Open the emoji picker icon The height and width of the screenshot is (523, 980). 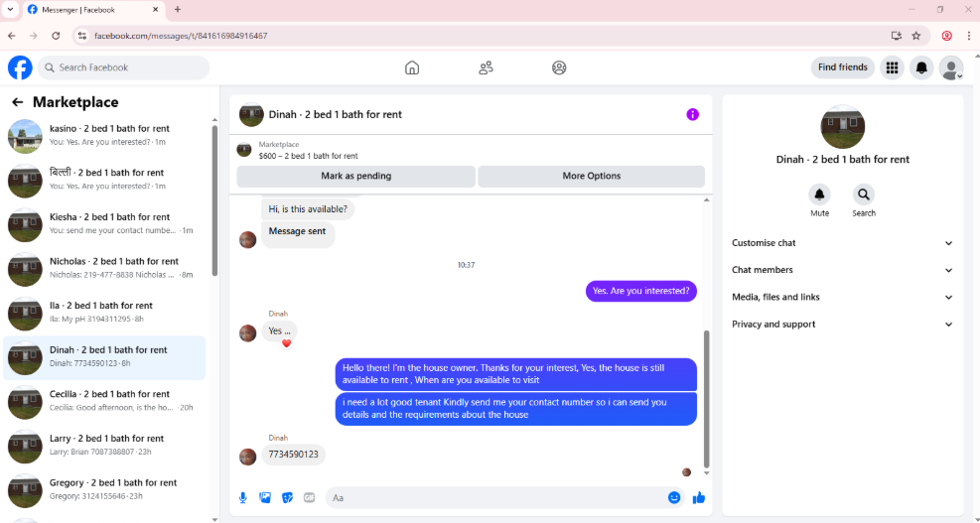[x=674, y=497]
